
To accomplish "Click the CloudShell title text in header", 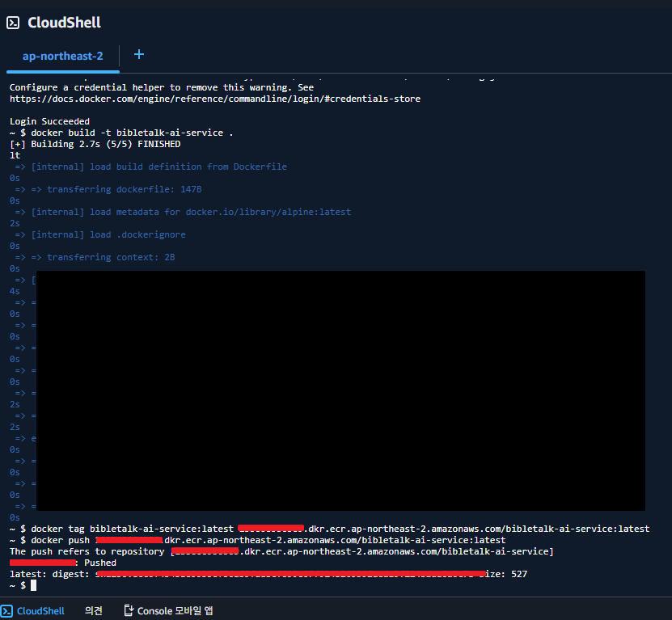I will pos(64,23).
